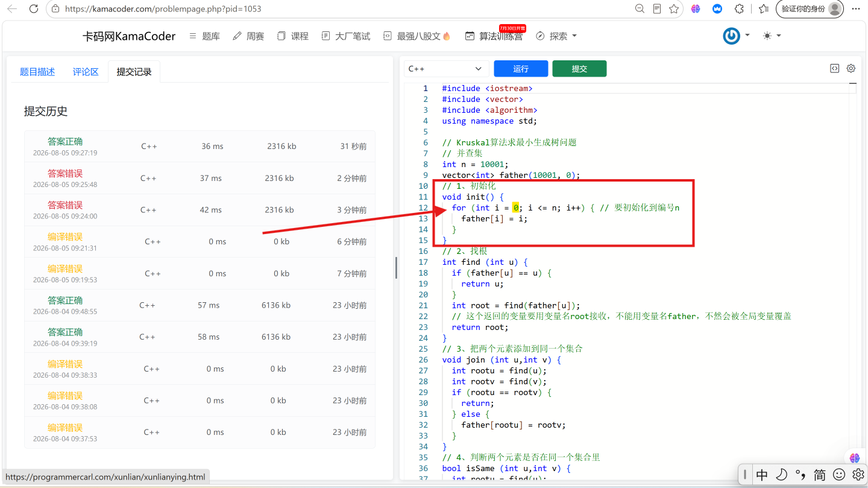Switch to the 题目描述 tab
The height and width of the screenshot is (488, 868).
(37, 72)
